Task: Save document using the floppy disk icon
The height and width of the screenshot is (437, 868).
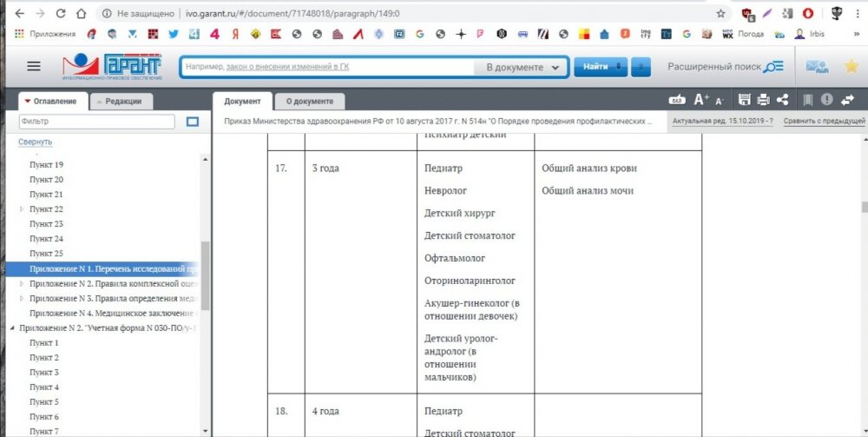Action: (x=745, y=100)
